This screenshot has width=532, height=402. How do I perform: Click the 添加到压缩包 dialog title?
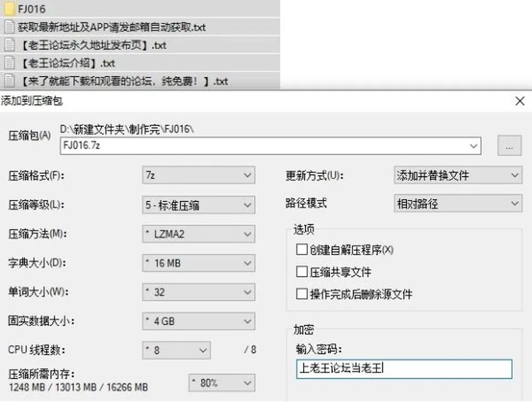(32, 101)
